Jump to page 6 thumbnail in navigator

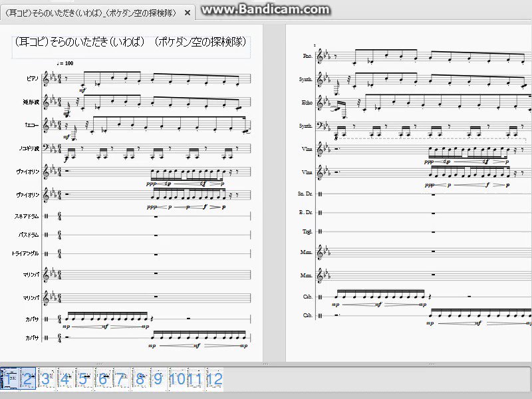pyautogui.click(x=102, y=378)
